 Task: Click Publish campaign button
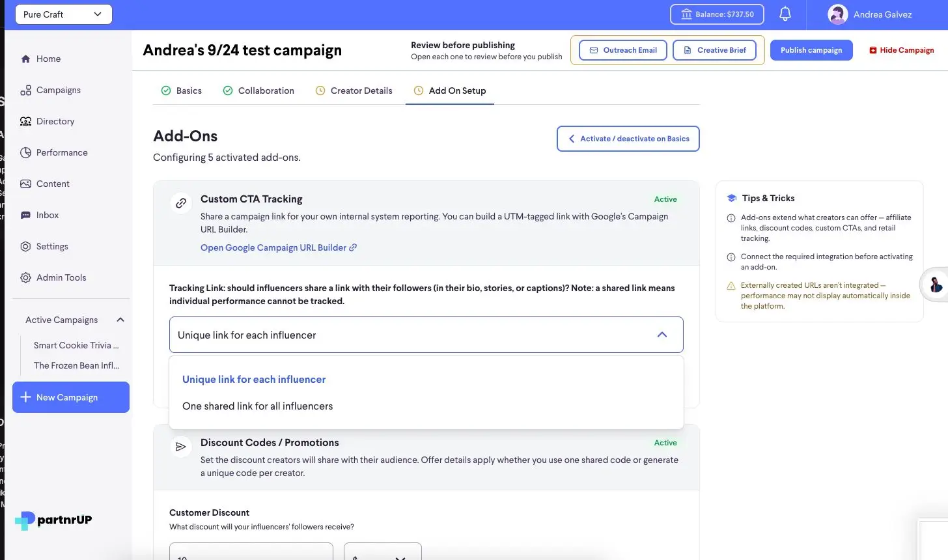tap(811, 50)
